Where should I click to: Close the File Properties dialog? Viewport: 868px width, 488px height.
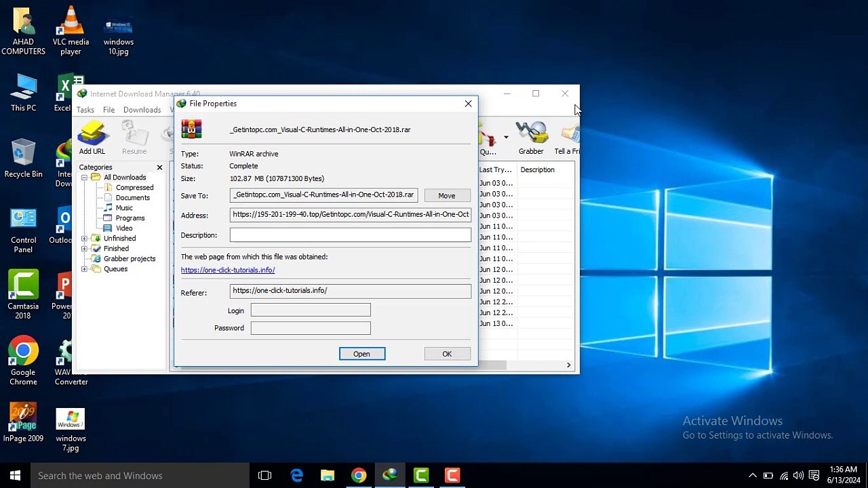tap(468, 104)
